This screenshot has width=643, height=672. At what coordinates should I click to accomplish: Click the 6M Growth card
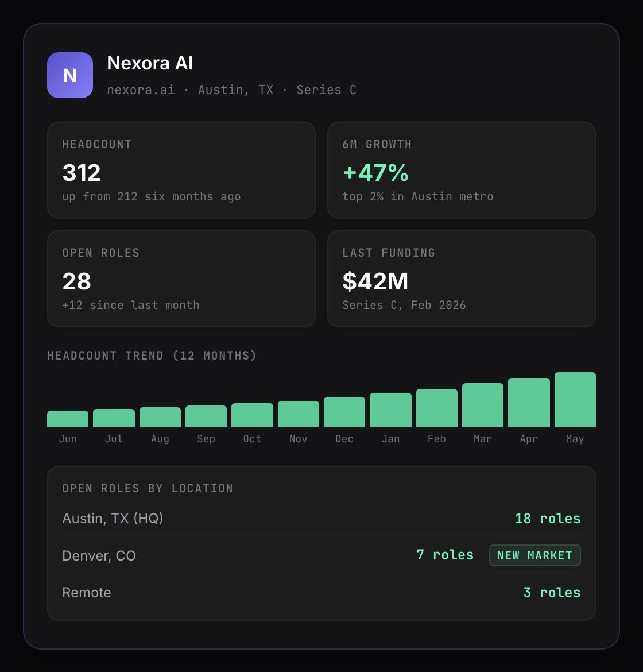(462, 170)
